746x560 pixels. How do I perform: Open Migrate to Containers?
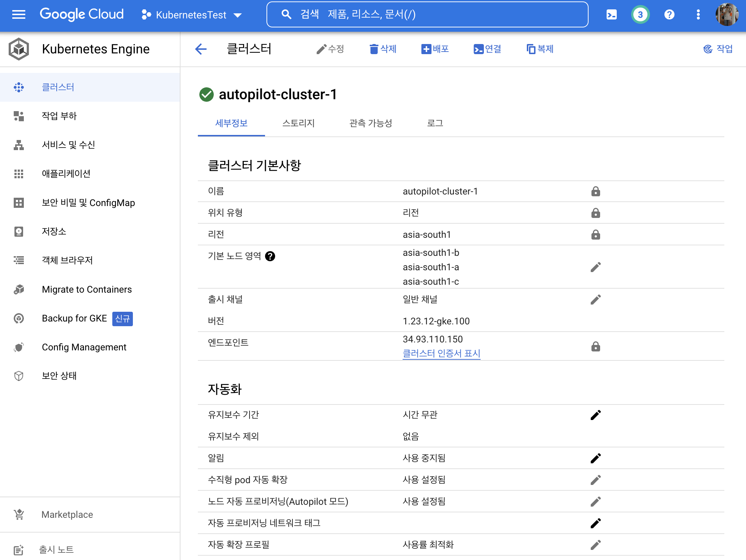tap(90, 289)
